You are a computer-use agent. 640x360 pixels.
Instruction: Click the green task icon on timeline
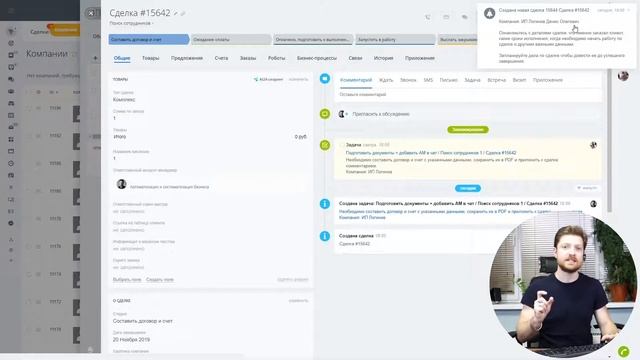325,145
